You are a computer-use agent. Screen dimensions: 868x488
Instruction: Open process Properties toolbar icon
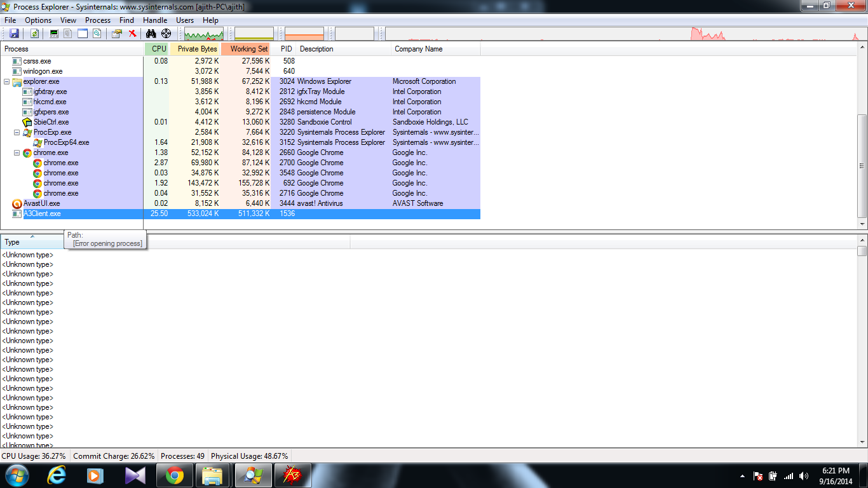[x=117, y=34]
